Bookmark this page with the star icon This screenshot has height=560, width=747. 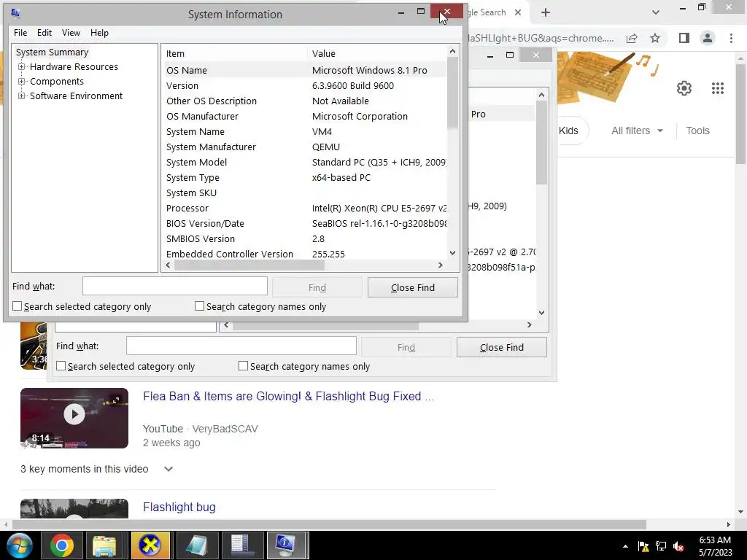coord(655,38)
